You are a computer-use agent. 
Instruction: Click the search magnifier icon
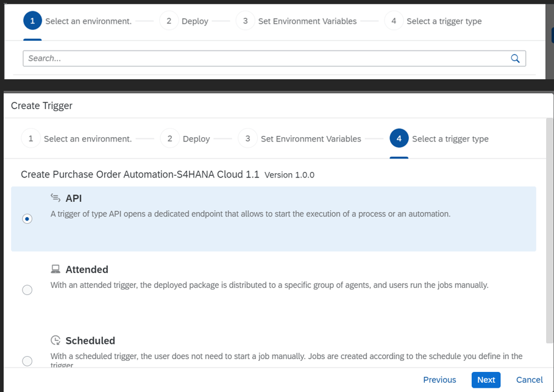(515, 59)
